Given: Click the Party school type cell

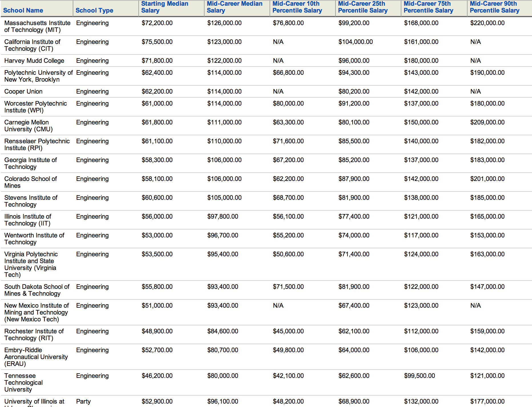Looking at the screenshot, I should 83,401.
